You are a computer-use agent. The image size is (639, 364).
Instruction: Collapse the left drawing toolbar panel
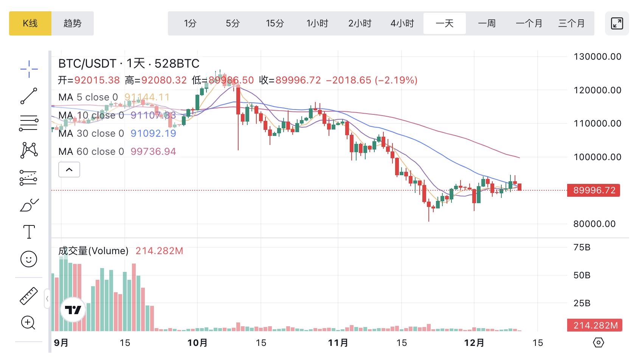(47, 299)
